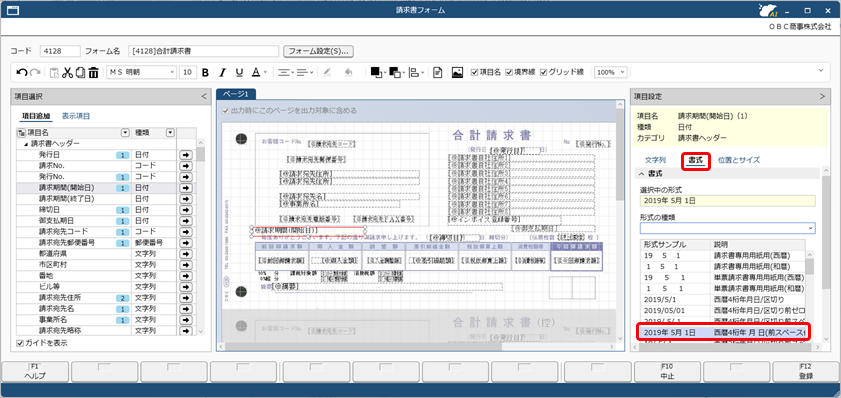Open the 形式の種類 dropdown
The height and width of the screenshot is (398, 841).
(x=810, y=228)
